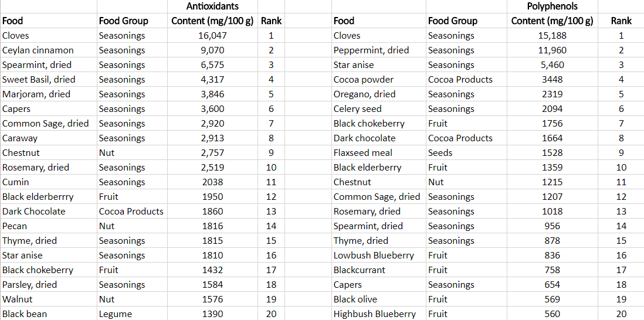Viewport: 644px width, 320px height.
Task: Select the Blackcurrant cell
Action: click(x=379, y=270)
